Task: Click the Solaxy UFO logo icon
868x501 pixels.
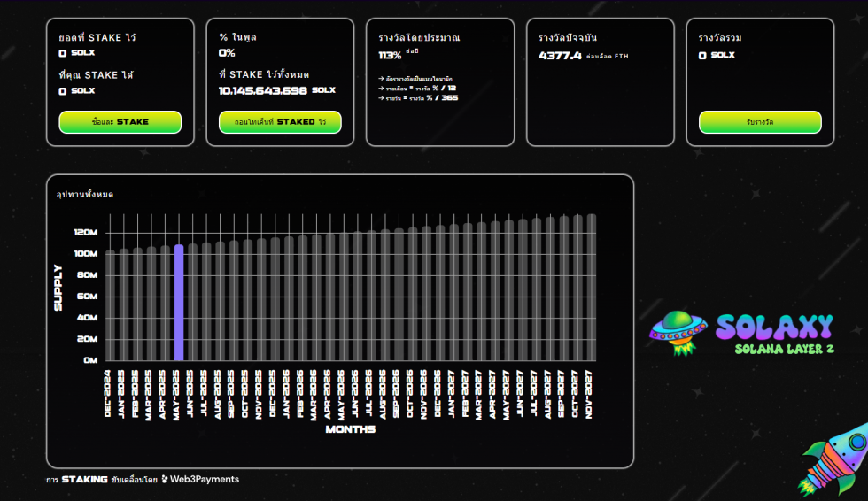Action: pos(678,333)
